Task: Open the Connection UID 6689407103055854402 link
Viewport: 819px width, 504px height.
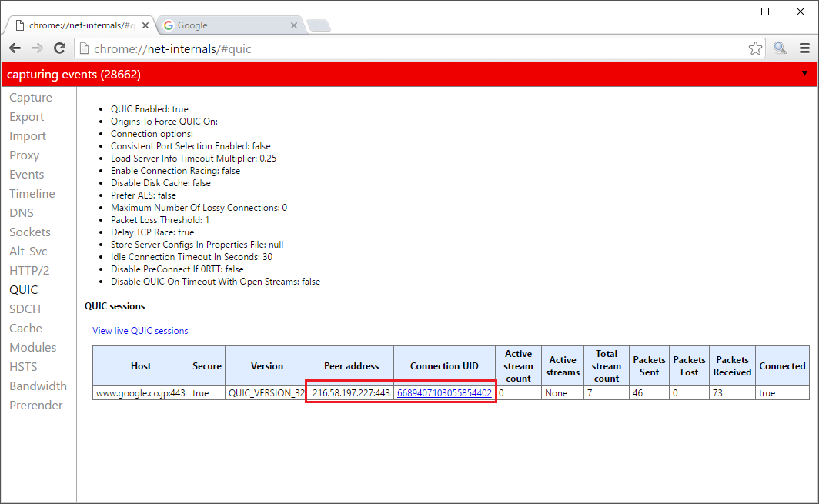Action: (x=444, y=393)
